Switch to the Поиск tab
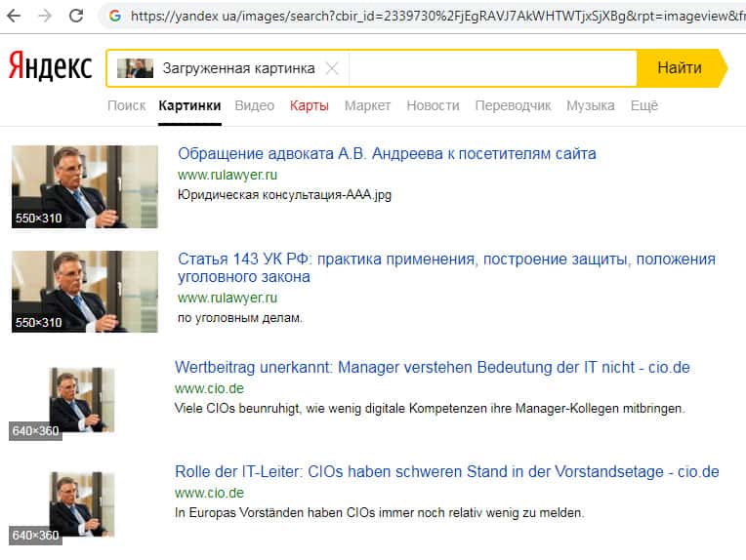 pos(126,105)
